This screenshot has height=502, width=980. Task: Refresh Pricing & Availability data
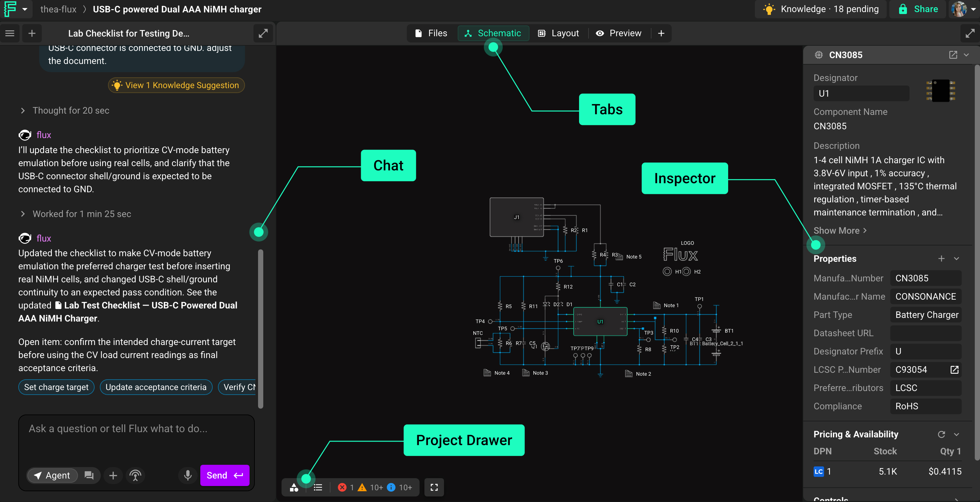tap(941, 434)
